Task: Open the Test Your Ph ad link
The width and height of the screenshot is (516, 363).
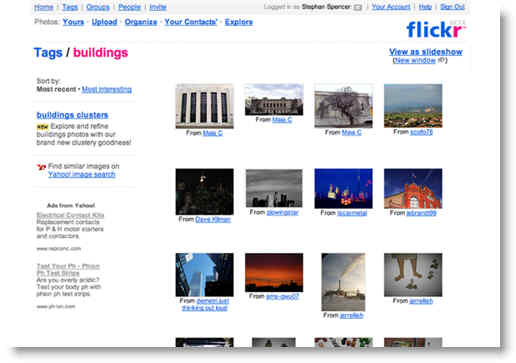Action: (x=68, y=269)
